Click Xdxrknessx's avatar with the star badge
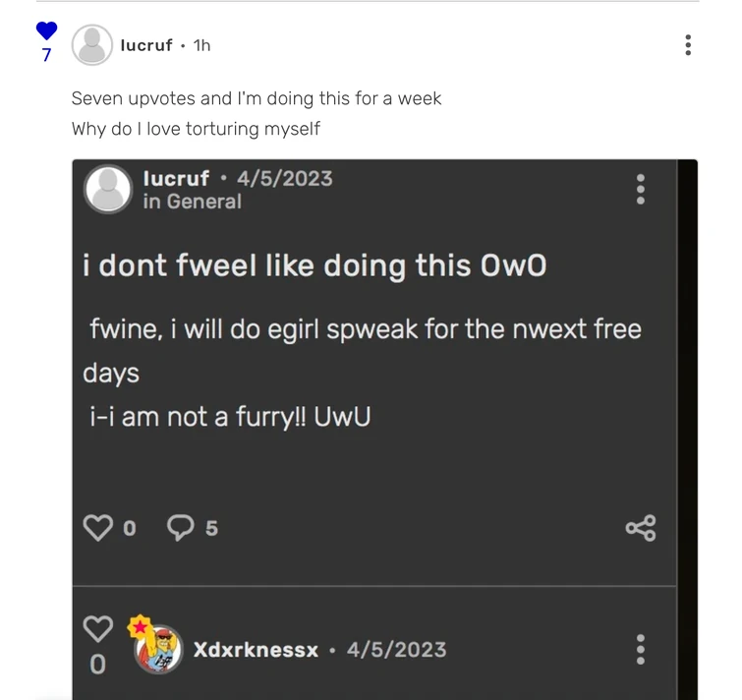 tap(157, 649)
